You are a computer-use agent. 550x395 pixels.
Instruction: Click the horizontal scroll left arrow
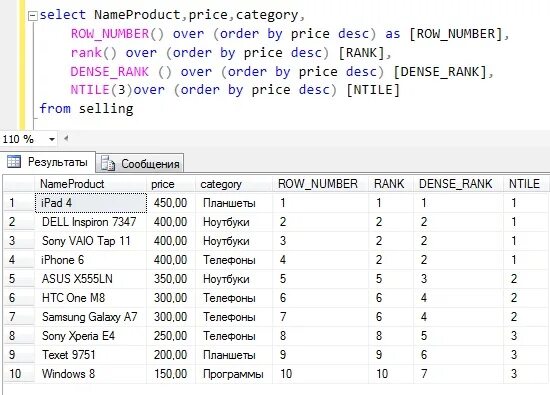point(66,139)
